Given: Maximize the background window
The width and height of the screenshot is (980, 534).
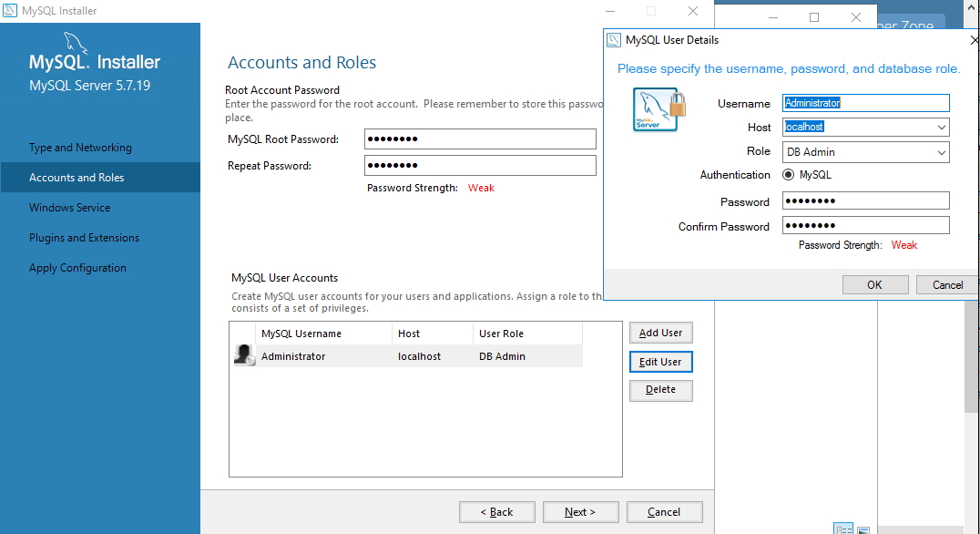Looking at the screenshot, I should pos(814,17).
